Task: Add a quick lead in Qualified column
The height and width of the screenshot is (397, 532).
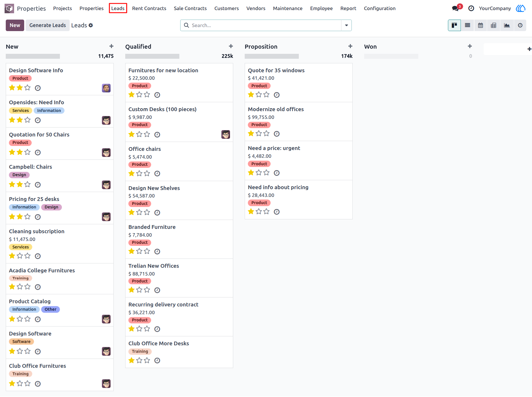Action: point(231,46)
